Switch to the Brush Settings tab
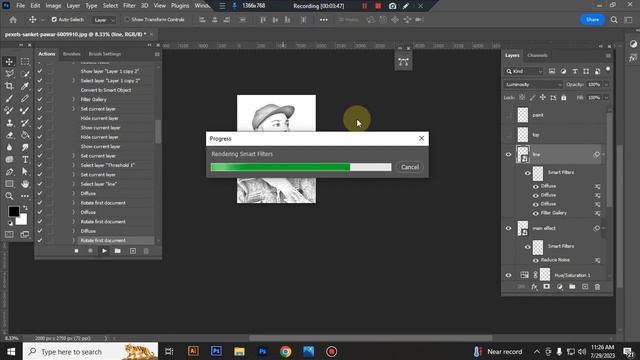Viewport: 640px width, 360px height. [x=105, y=54]
